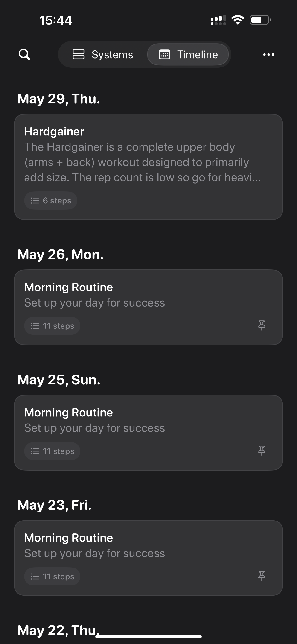Open the three-dot more options menu

point(268,55)
